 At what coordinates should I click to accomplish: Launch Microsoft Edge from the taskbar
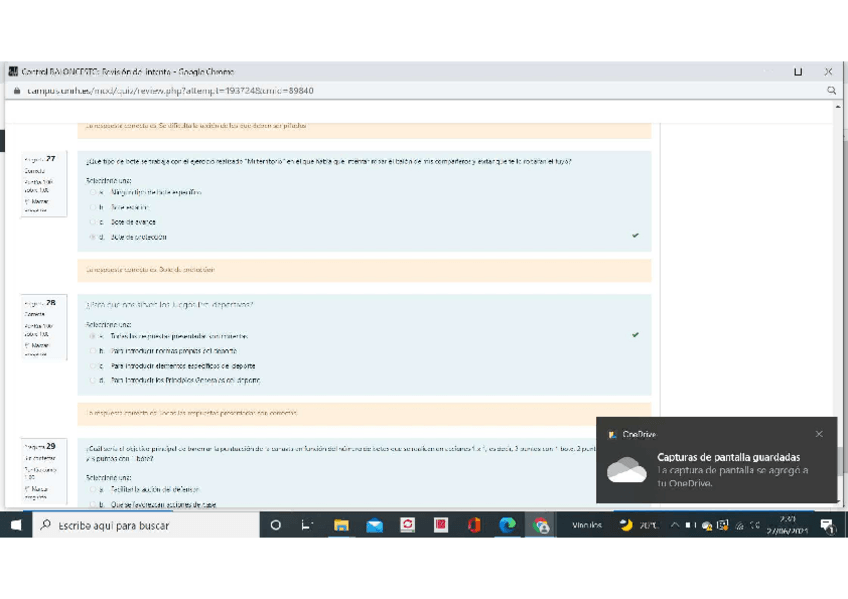pos(507,525)
